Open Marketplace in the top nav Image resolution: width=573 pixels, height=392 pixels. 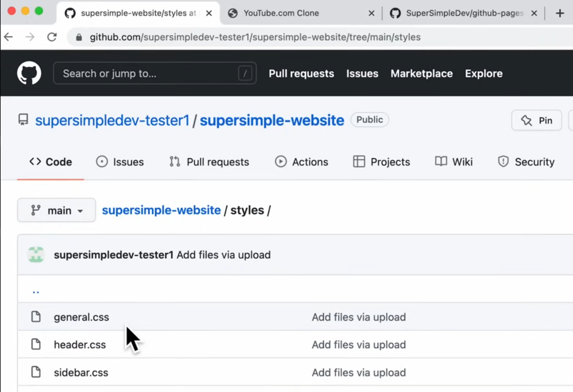(x=422, y=74)
